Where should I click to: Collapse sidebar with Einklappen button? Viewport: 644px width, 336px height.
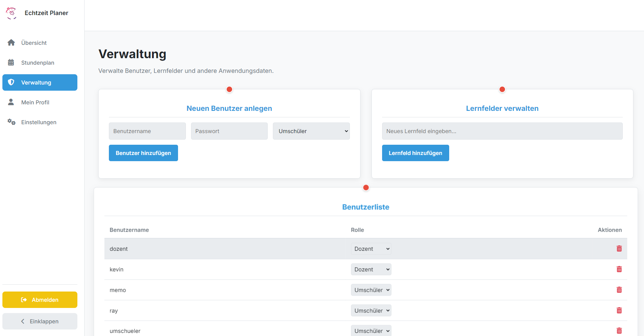40,321
